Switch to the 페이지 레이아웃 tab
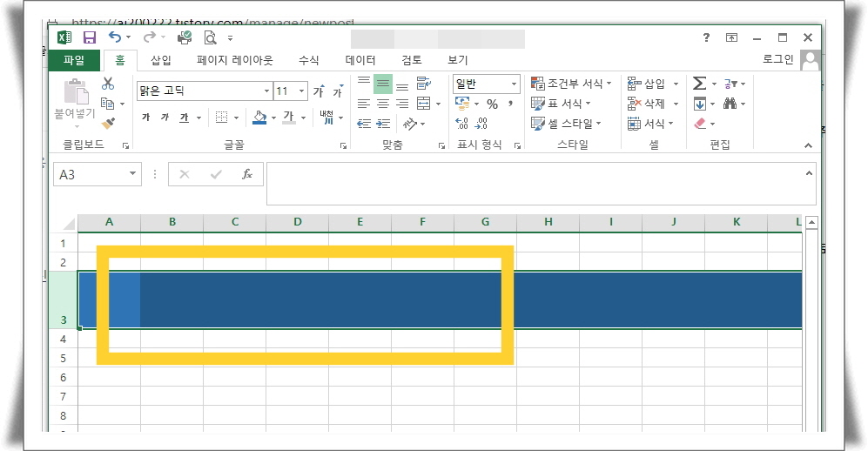Image resolution: width=868 pixels, height=451 pixels. pos(235,60)
